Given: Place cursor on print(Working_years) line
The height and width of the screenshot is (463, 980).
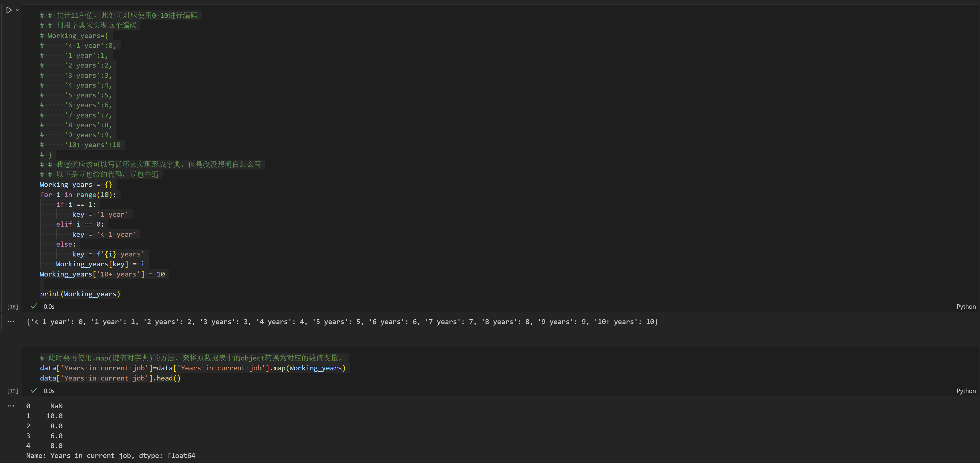Looking at the screenshot, I should coord(80,294).
